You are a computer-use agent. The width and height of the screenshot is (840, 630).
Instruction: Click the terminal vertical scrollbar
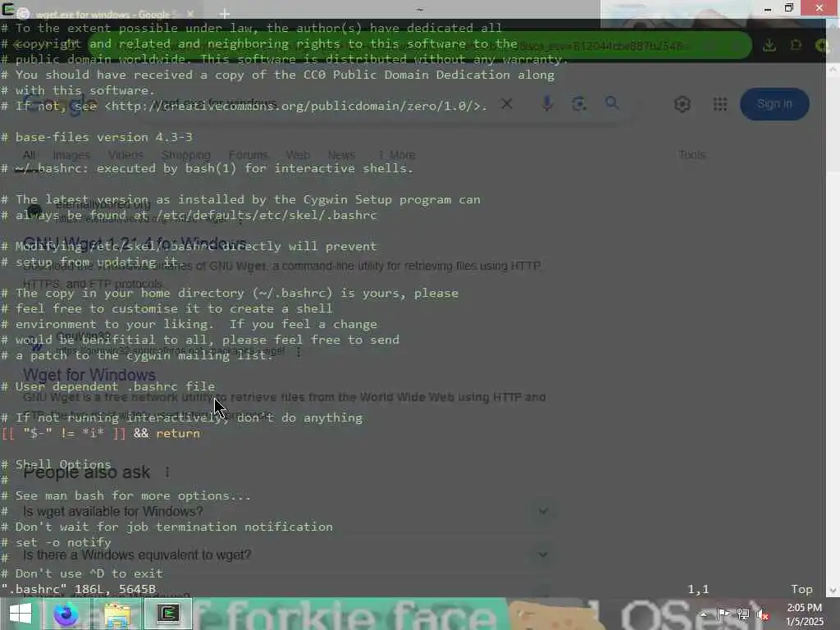833,332
